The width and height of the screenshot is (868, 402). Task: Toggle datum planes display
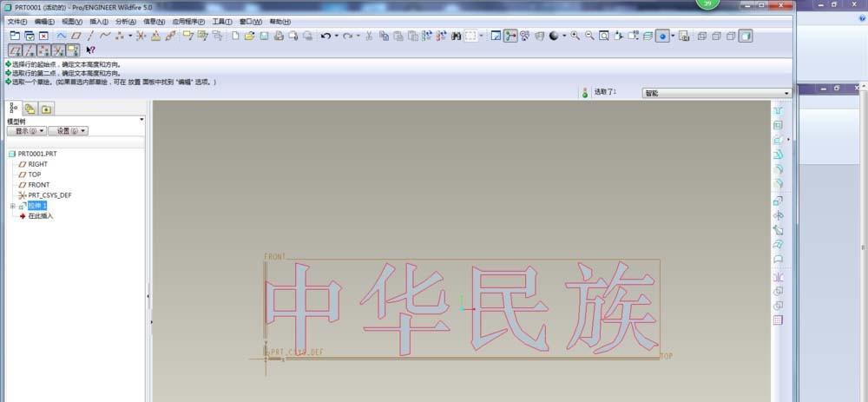point(15,49)
